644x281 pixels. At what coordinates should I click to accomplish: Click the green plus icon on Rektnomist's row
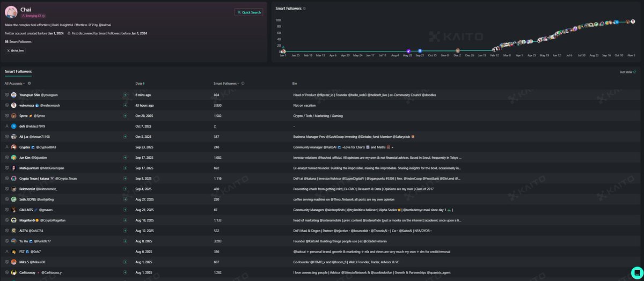click(125, 189)
